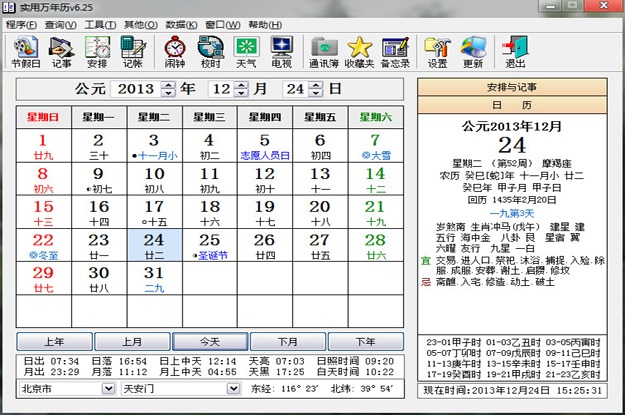Decrease the day with down arrow
625x415 pixels.
(x=315, y=93)
